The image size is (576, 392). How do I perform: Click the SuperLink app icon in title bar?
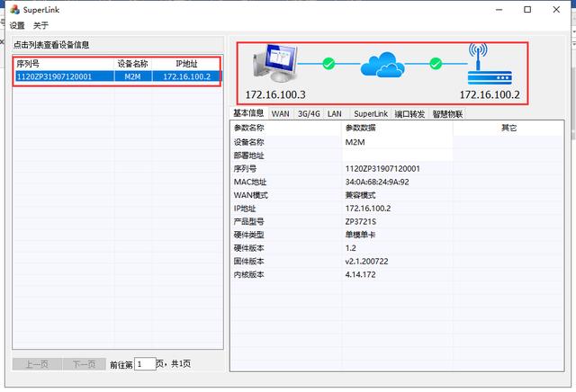point(15,10)
